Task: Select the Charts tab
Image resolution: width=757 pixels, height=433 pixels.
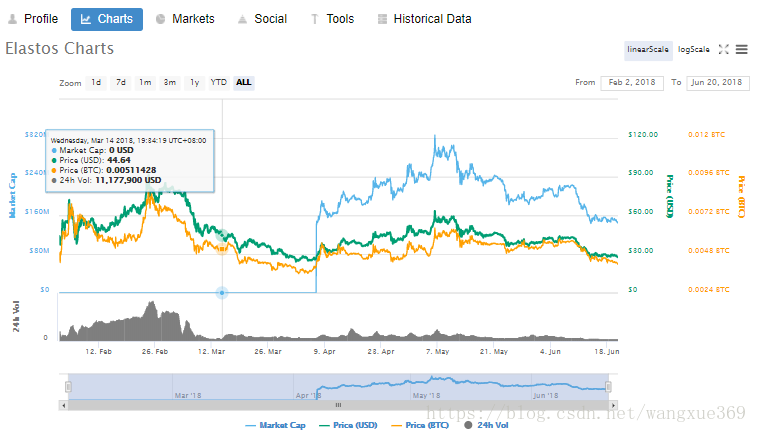Action: coord(107,19)
